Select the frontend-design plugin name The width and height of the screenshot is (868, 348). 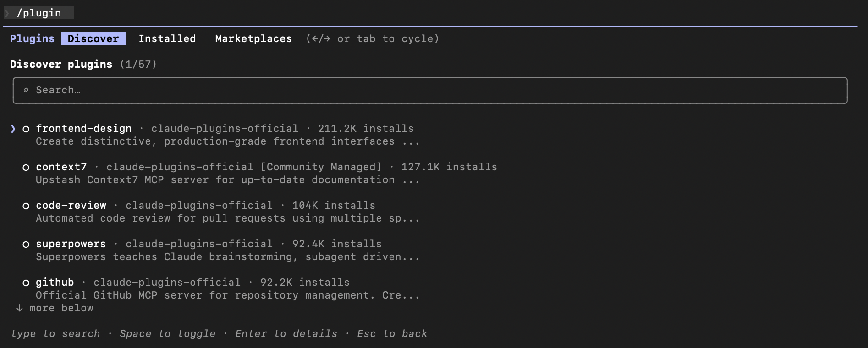click(x=84, y=129)
